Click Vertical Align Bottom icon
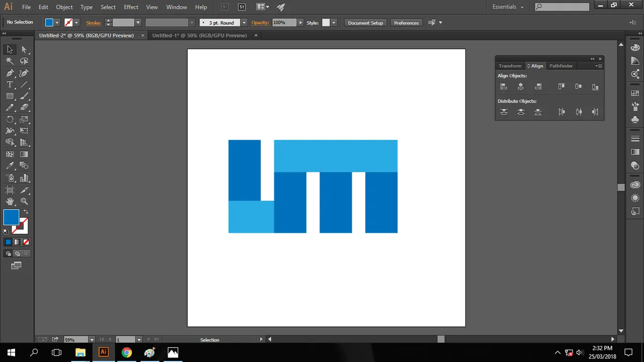Viewport: 644px width, 362px height. click(x=595, y=86)
